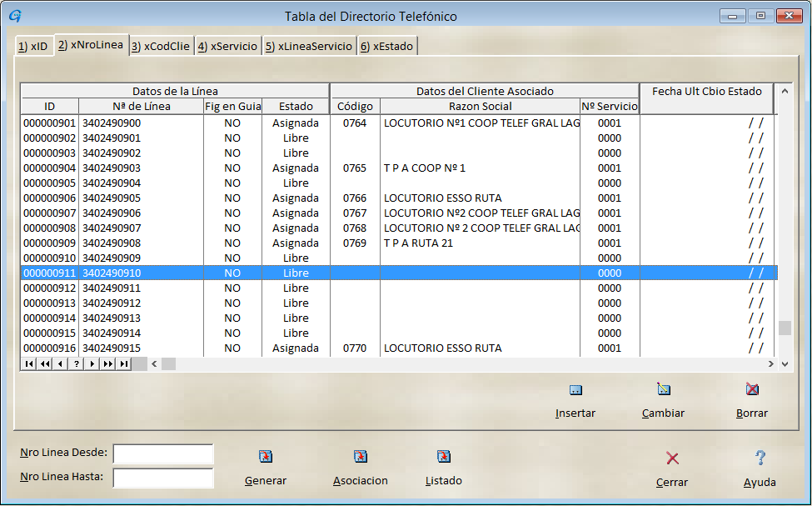This screenshot has height=506, width=812.
Task: Click the Listado icon button
Action: [444, 456]
